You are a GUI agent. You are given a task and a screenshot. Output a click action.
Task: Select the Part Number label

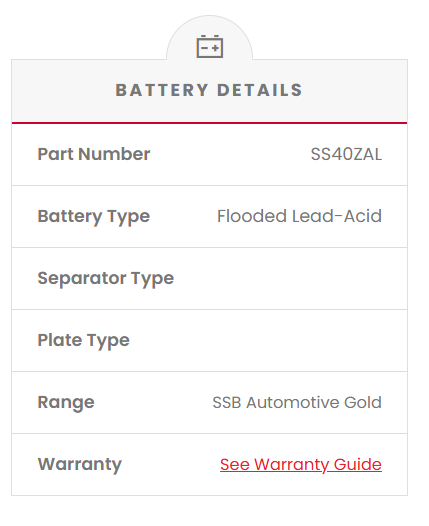[94, 154]
